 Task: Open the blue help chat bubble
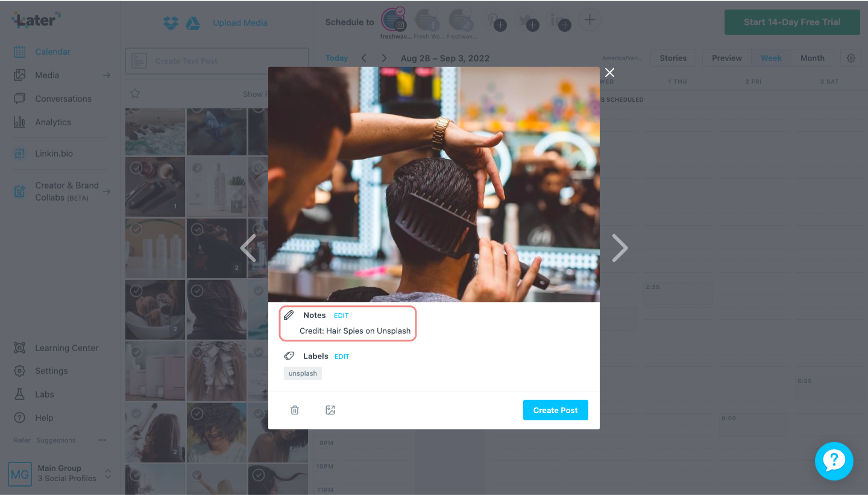click(x=834, y=461)
